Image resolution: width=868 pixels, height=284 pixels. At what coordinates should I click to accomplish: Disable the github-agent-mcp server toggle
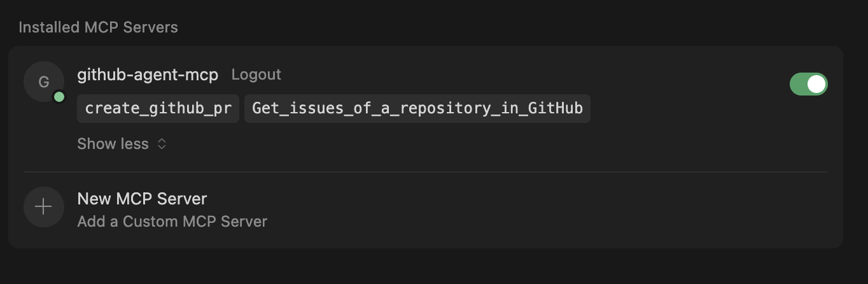(x=808, y=84)
